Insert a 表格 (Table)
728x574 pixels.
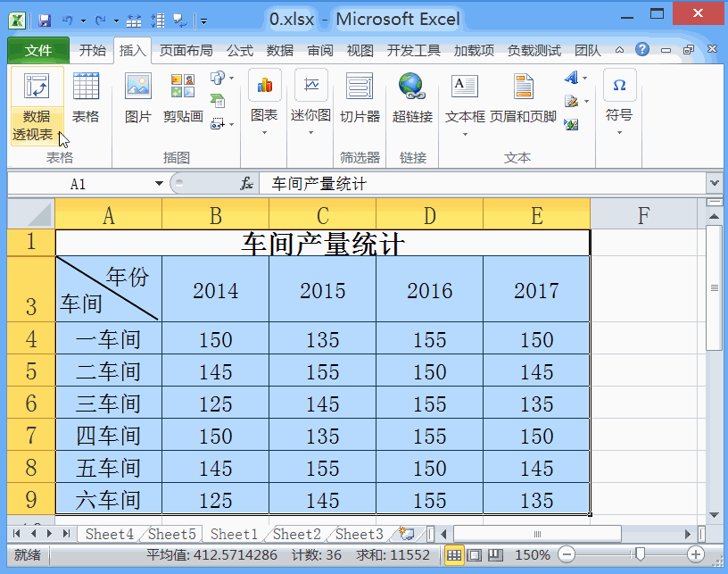[x=86, y=107]
